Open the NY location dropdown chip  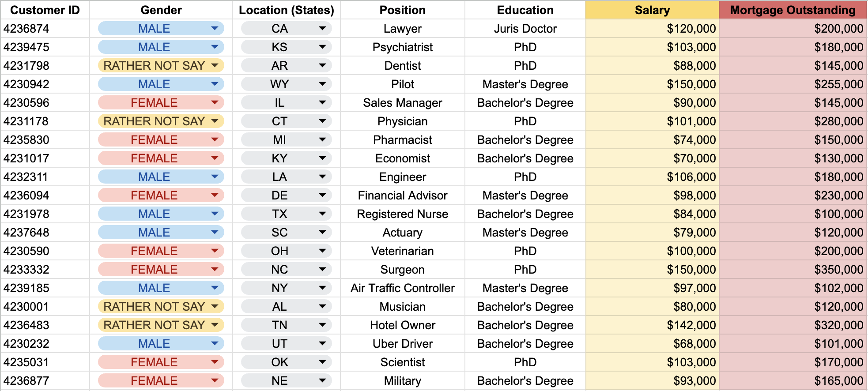point(287,288)
